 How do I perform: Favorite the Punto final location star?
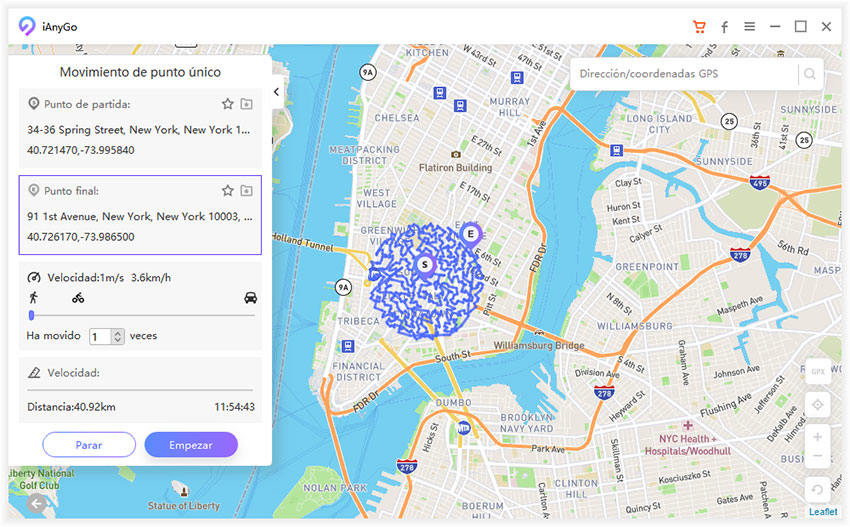[x=228, y=190]
